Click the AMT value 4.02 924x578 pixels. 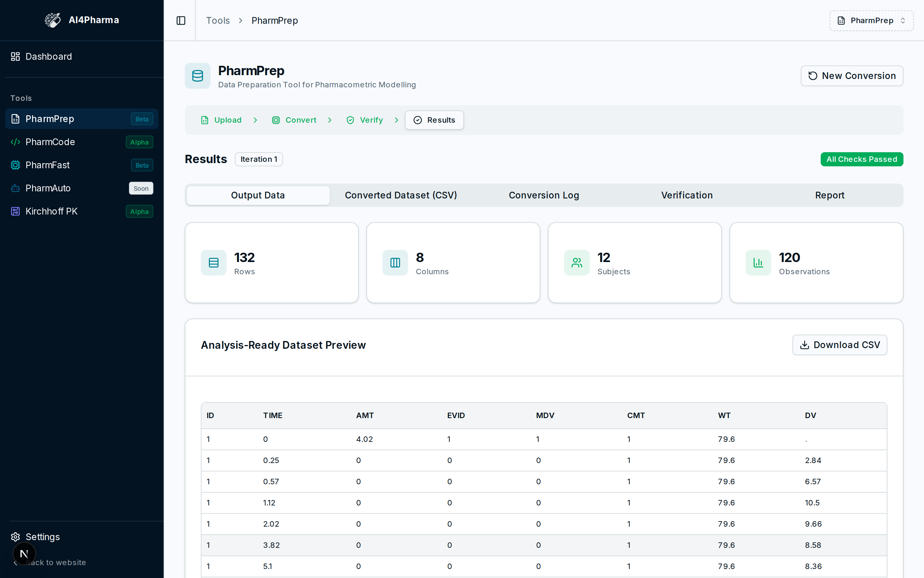[365, 439]
